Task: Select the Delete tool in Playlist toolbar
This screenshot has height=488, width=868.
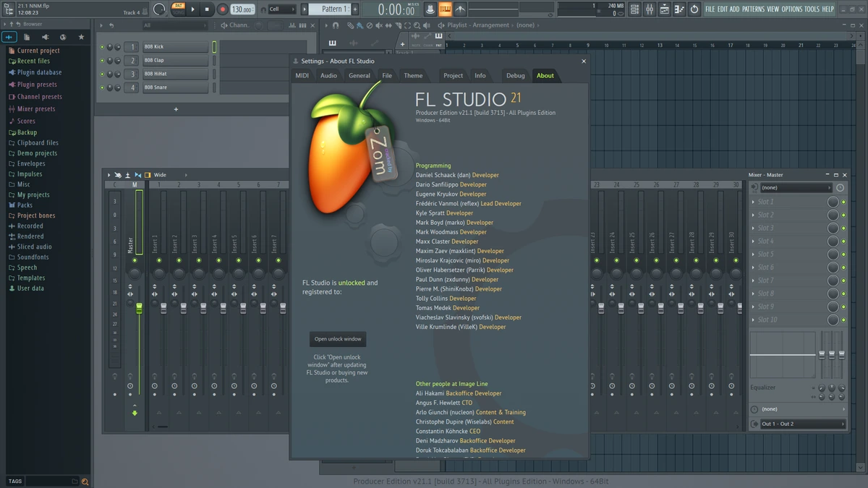Action: tap(370, 25)
